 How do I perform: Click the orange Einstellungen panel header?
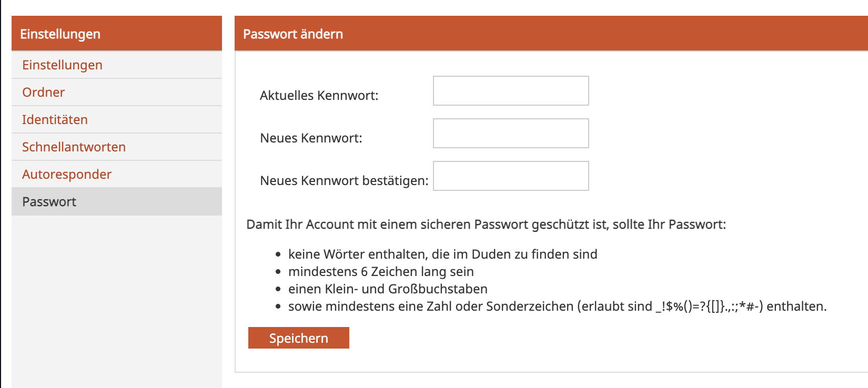click(60, 34)
